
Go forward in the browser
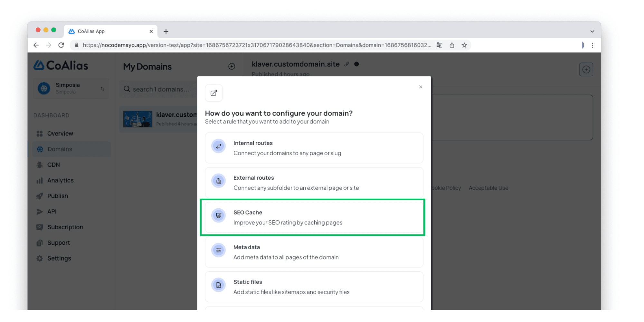pos(49,45)
